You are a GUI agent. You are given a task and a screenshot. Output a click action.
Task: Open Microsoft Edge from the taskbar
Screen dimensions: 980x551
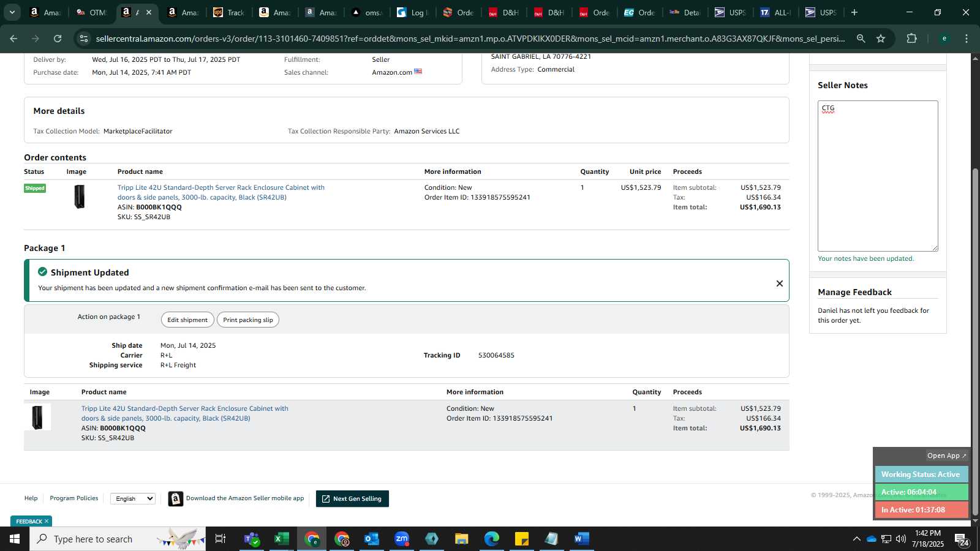click(492, 539)
